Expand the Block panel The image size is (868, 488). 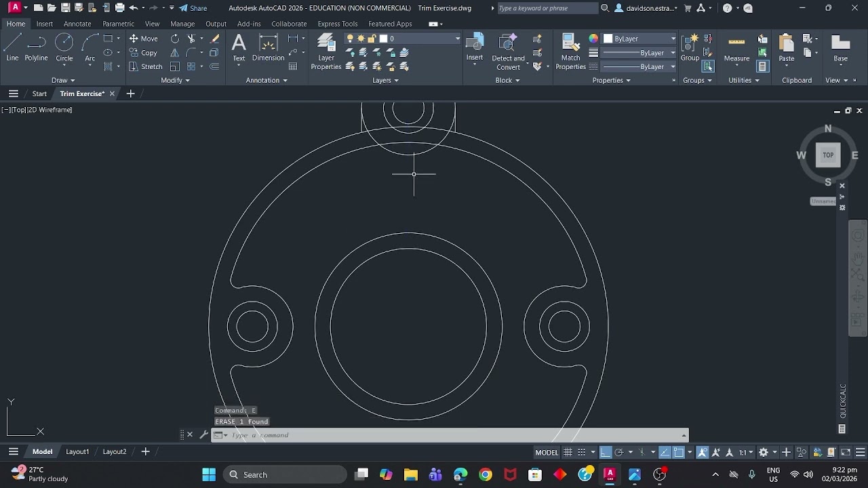point(507,80)
